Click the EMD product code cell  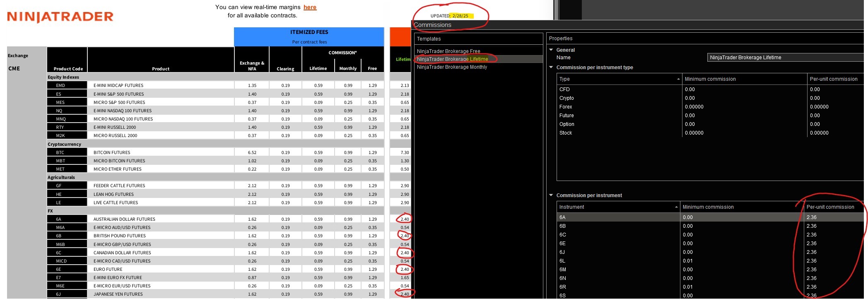point(67,85)
